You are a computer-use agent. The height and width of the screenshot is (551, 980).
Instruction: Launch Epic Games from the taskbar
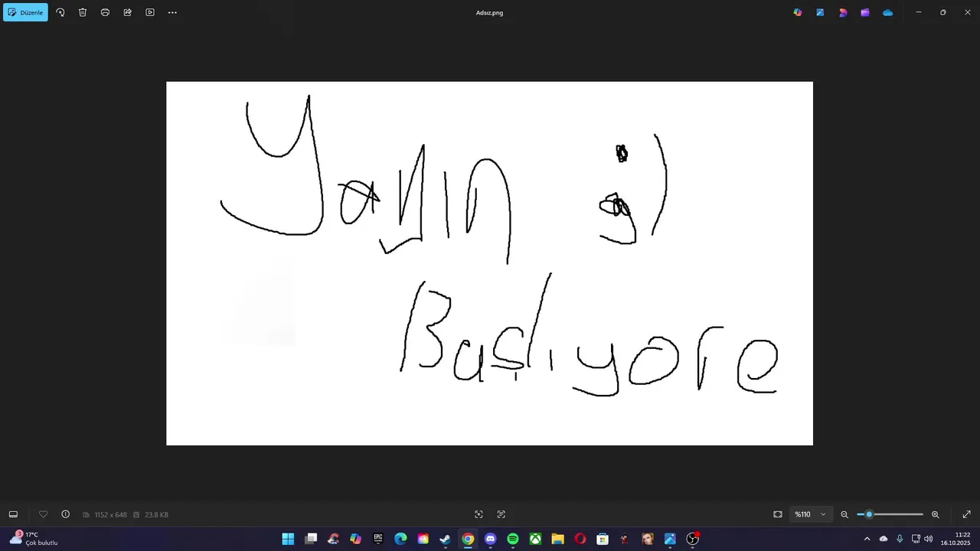[378, 539]
